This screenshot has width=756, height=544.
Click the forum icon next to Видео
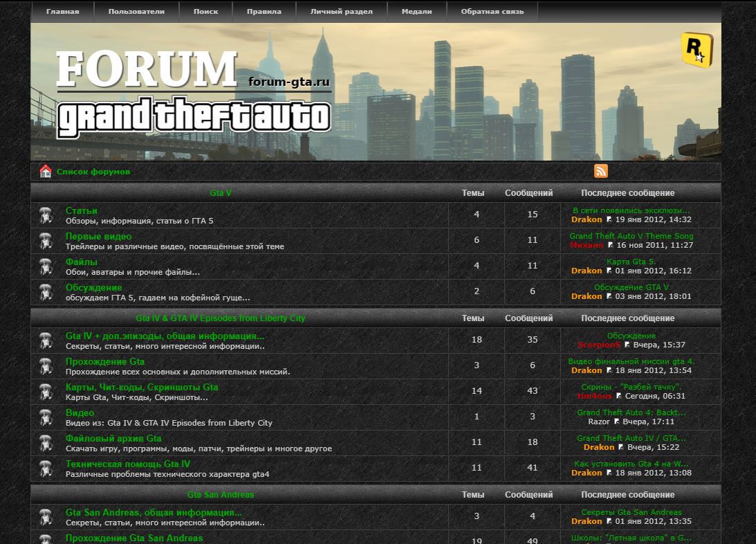[x=46, y=417]
